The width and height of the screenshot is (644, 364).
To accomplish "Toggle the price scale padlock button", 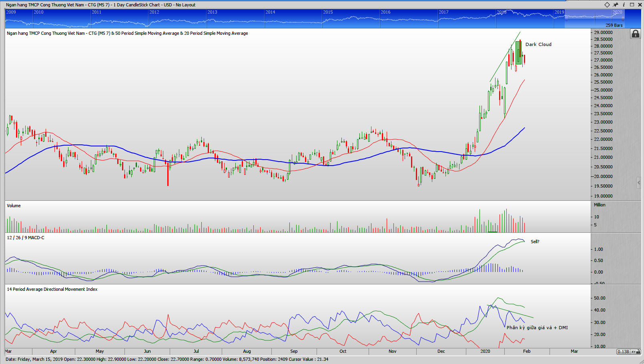I will [635, 34].
